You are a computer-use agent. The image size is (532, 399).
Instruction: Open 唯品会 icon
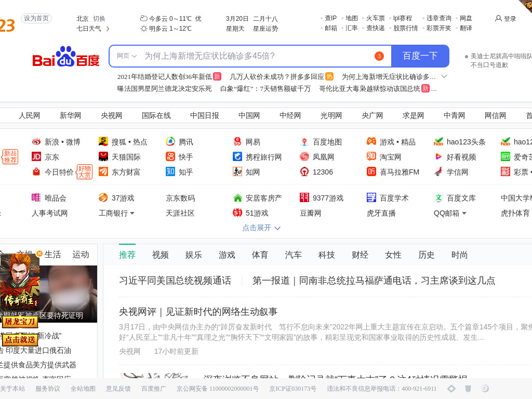pos(36,197)
